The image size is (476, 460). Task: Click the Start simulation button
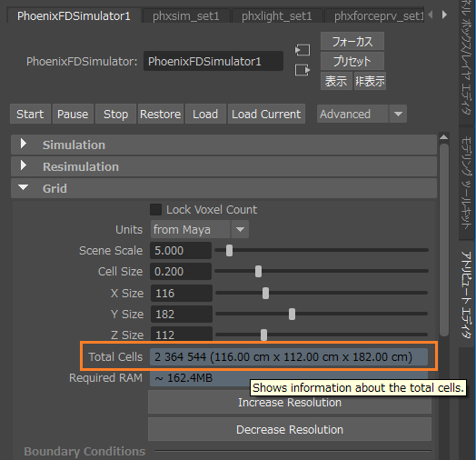tap(30, 115)
